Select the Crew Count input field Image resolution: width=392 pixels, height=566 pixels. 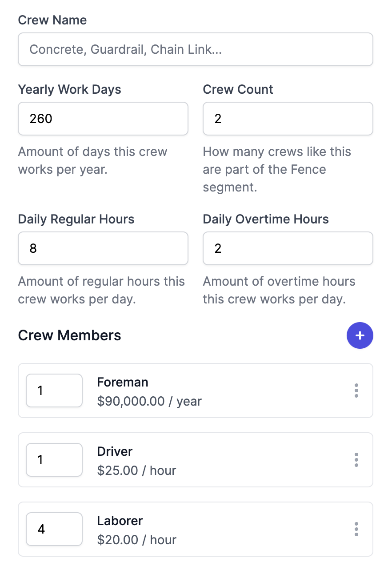(288, 119)
